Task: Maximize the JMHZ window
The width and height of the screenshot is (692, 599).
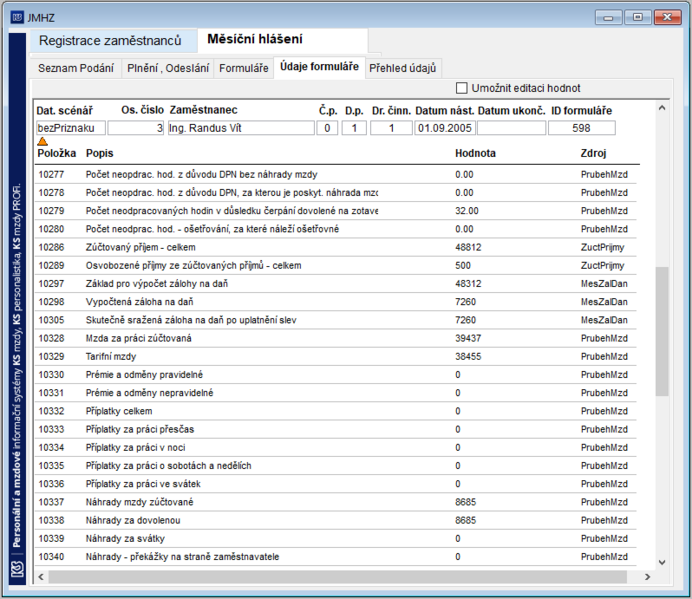Action: [638, 17]
